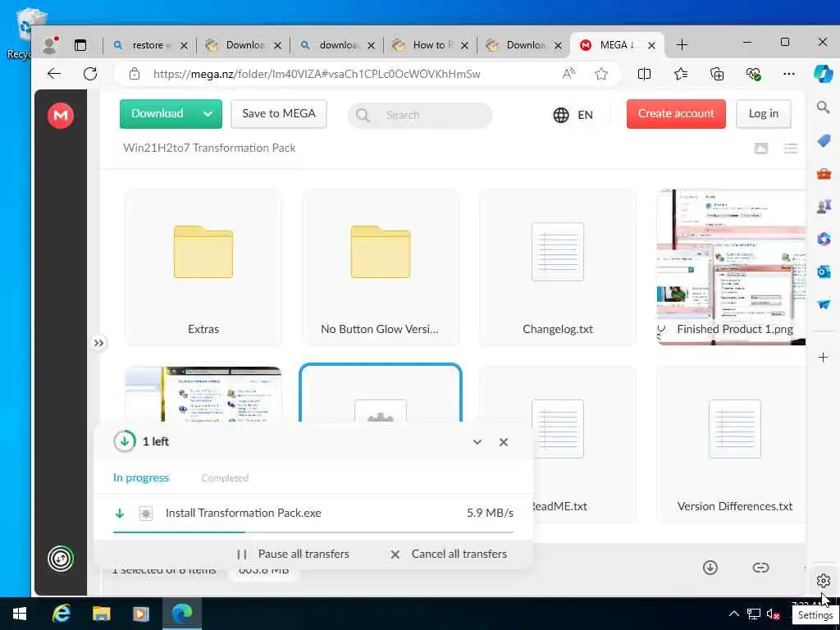840x630 pixels.
Task: Launch Internet Explorer from taskbar
Action: pyautogui.click(x=62, y=614)
